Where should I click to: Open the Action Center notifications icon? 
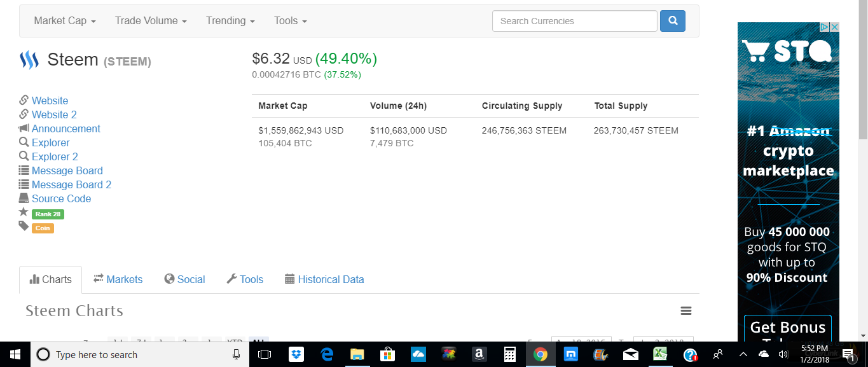tap(849, 354)
